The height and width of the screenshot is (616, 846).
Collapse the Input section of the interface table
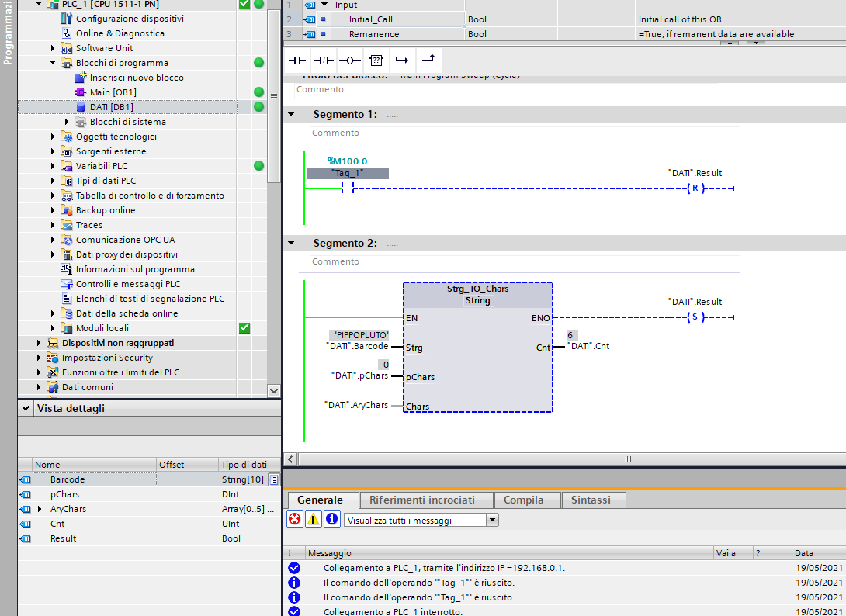point(324,5)
